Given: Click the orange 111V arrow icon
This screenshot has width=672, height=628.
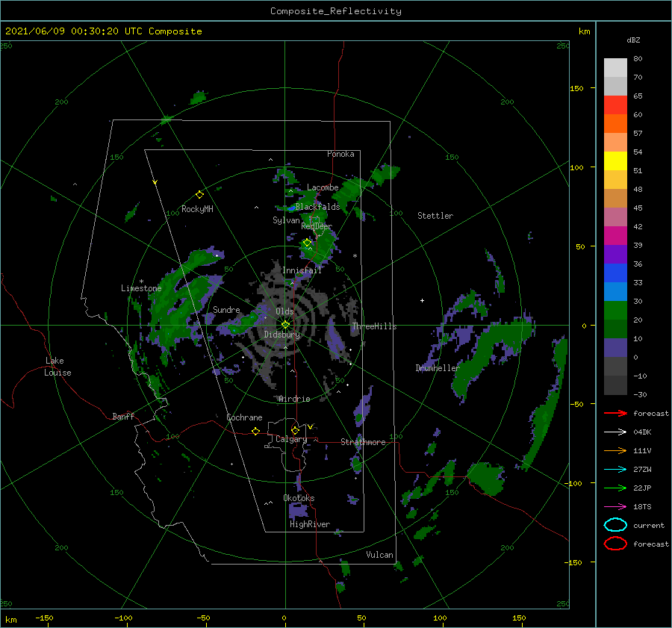Looking at the screenshot, I should coord(615,450).
